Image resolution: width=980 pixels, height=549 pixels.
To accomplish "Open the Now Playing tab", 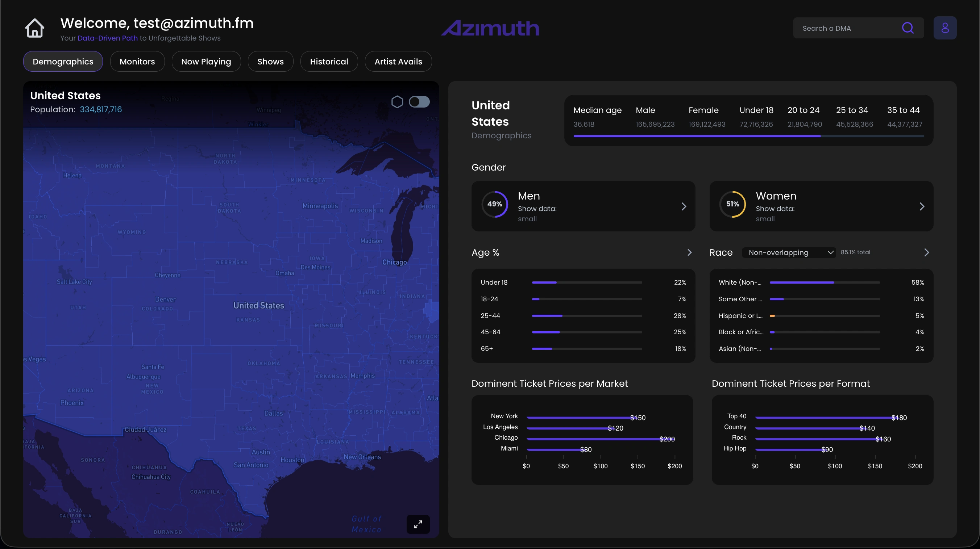I will (206, 62).
